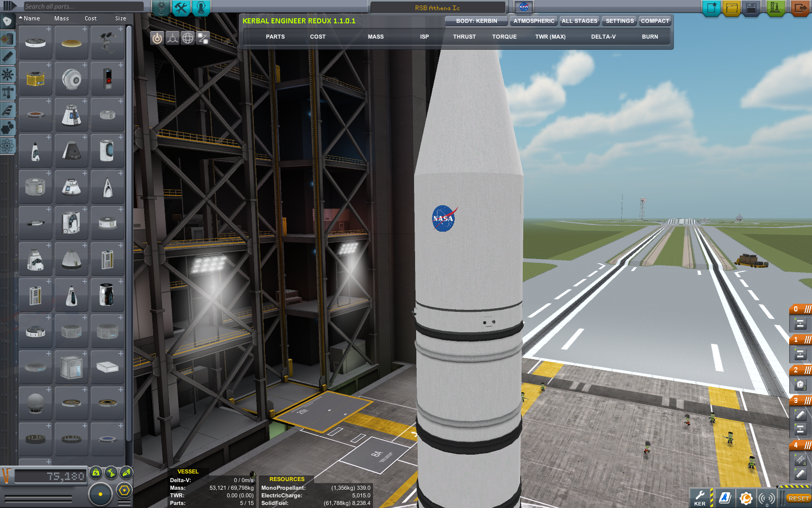Viewport: 812px width, 508px height.
Task: Toggle COMPACT view in Kerbal Engineer
Action: (655, 21)
